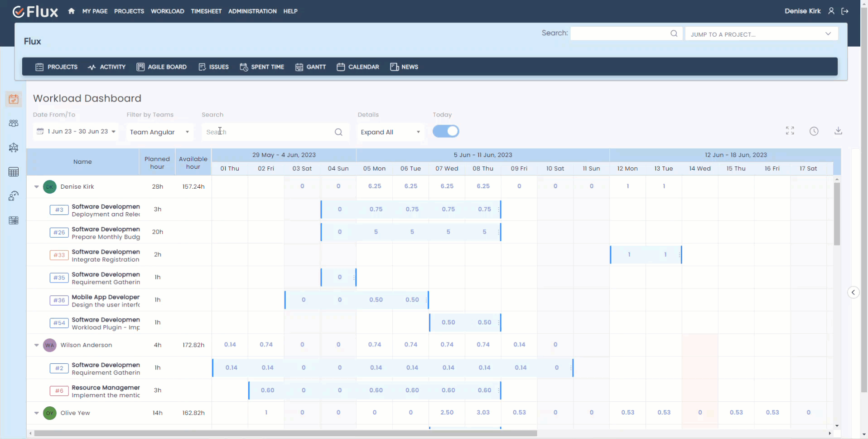
Task: Open the table grid icon in sidebar
Action: [14, 172]
